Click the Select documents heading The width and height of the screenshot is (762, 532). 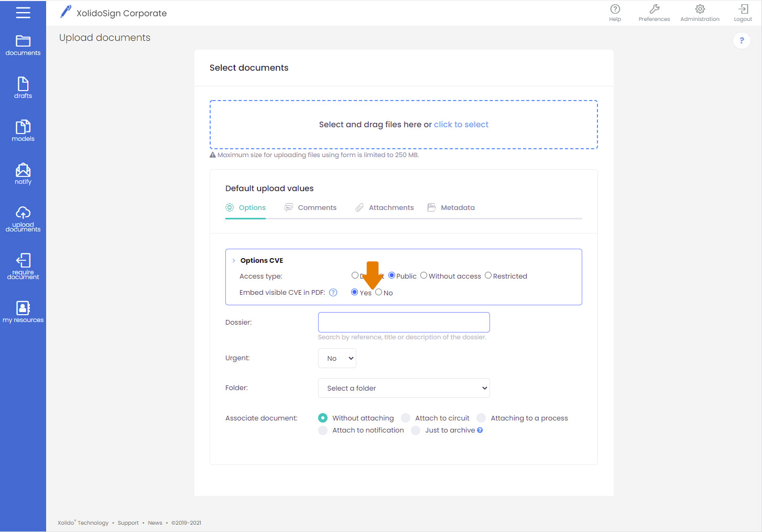tap(249, 68)
